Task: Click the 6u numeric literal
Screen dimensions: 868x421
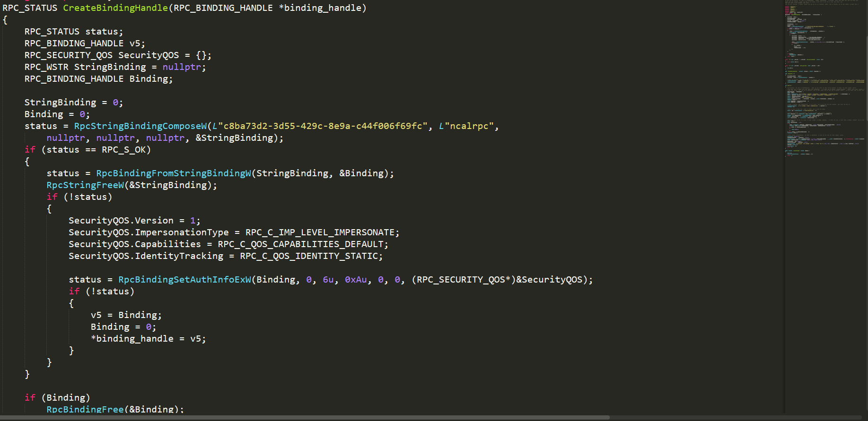Action: (x=328, y=280)
